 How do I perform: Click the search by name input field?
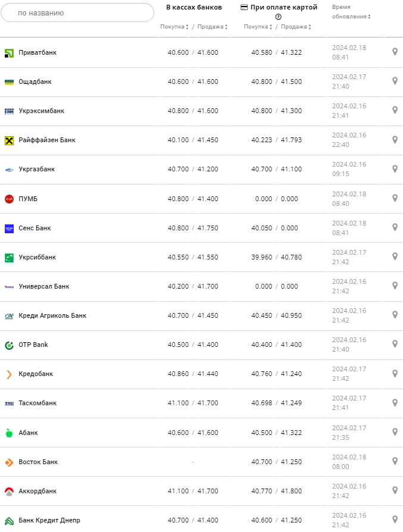tap(77, 12)
